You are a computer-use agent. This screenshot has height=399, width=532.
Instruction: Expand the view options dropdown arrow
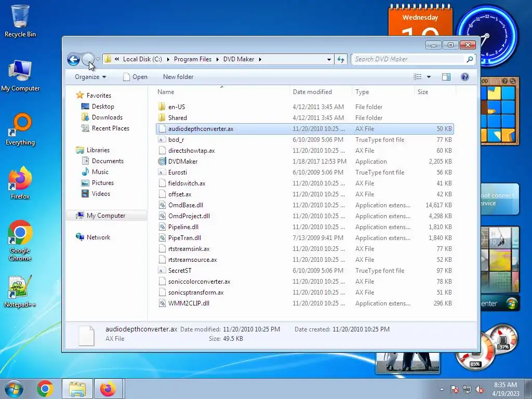tap(429, 77)
